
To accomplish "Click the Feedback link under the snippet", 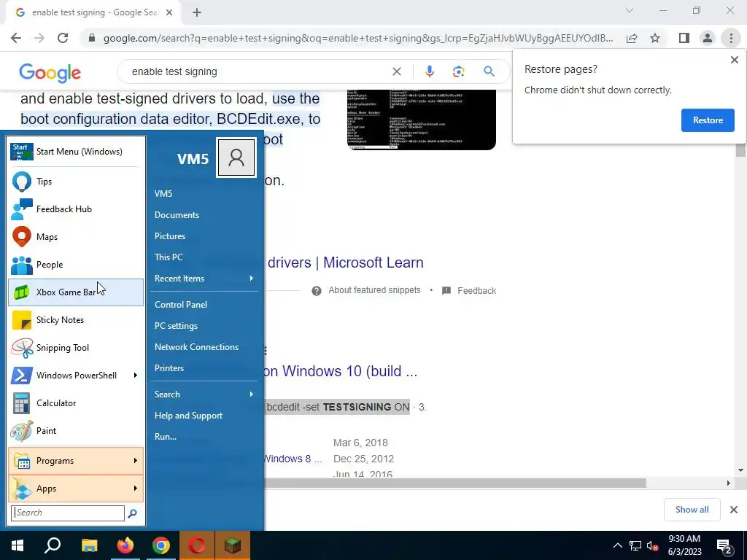I will click(476, 290).
